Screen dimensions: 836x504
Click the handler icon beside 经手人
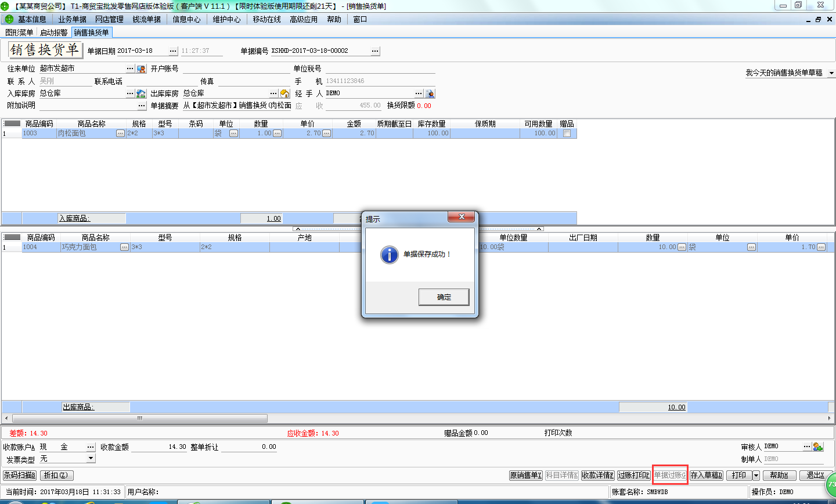(430, 93)
